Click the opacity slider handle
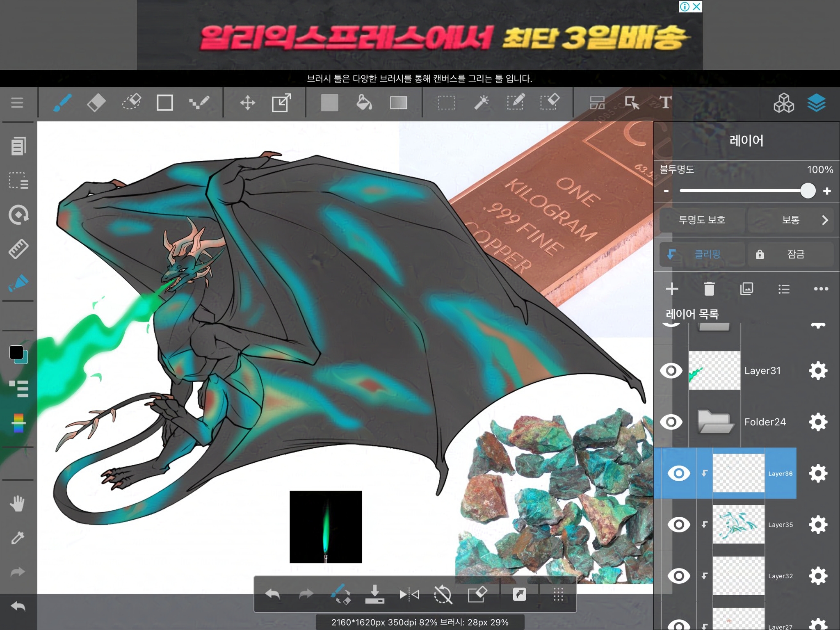This screenshot has height=630, width=840. (808, 191)
